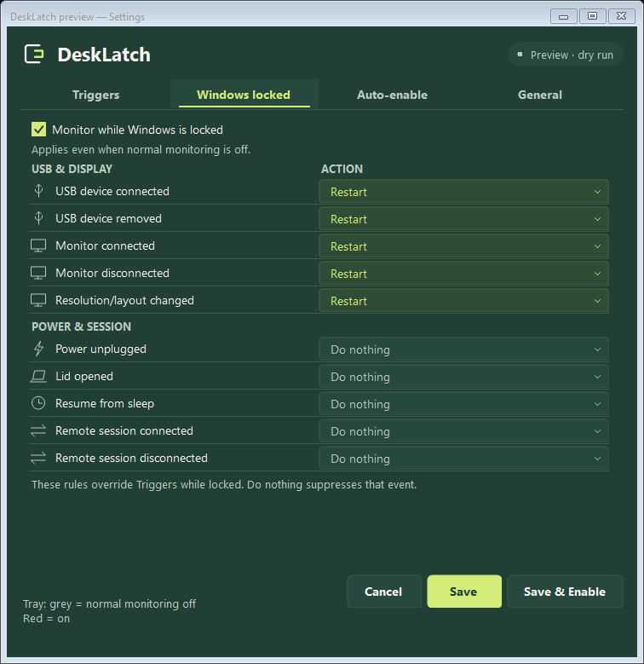Click the lightning bolt icon beside Power unplugged
Screen dimensions: 644x664
point(38,349)
